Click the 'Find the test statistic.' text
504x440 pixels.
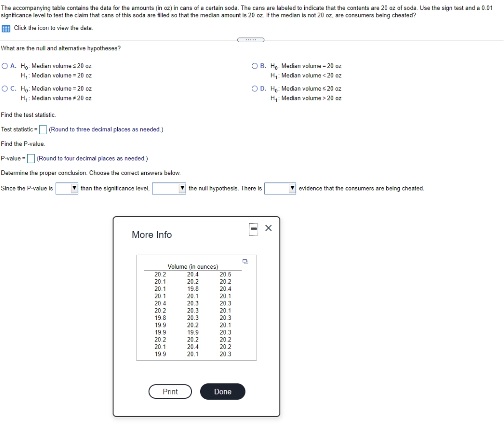[x=28, y=115]
